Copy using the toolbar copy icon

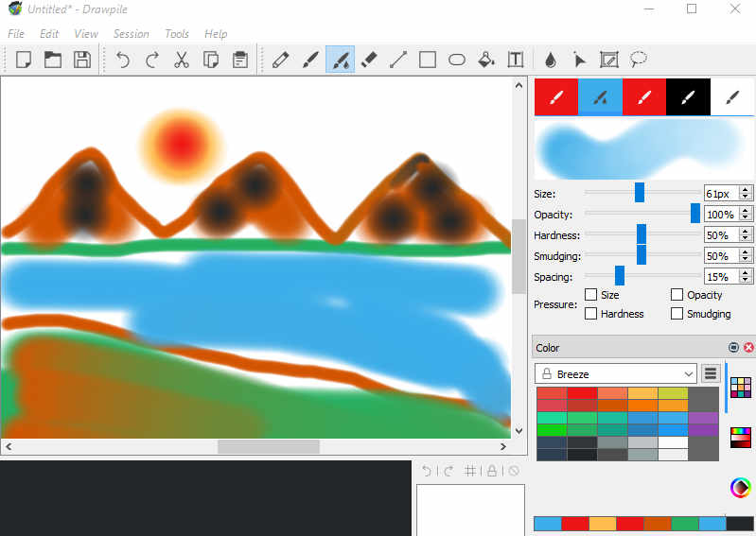click(x=211, y=61)
